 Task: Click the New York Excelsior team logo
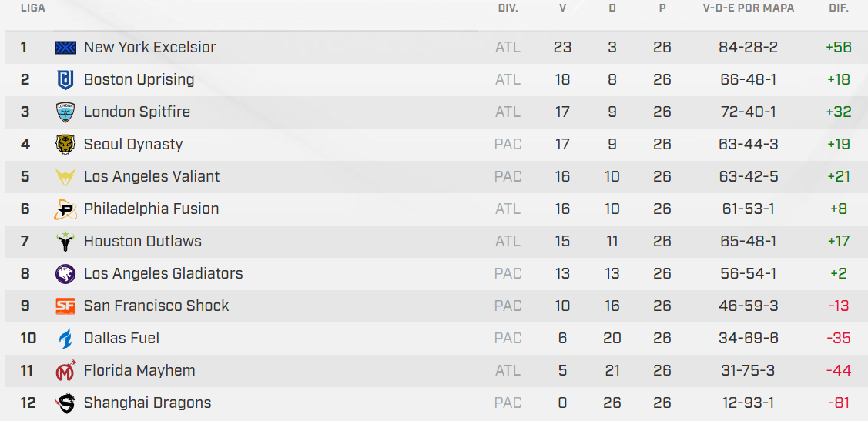pos(65,48)
